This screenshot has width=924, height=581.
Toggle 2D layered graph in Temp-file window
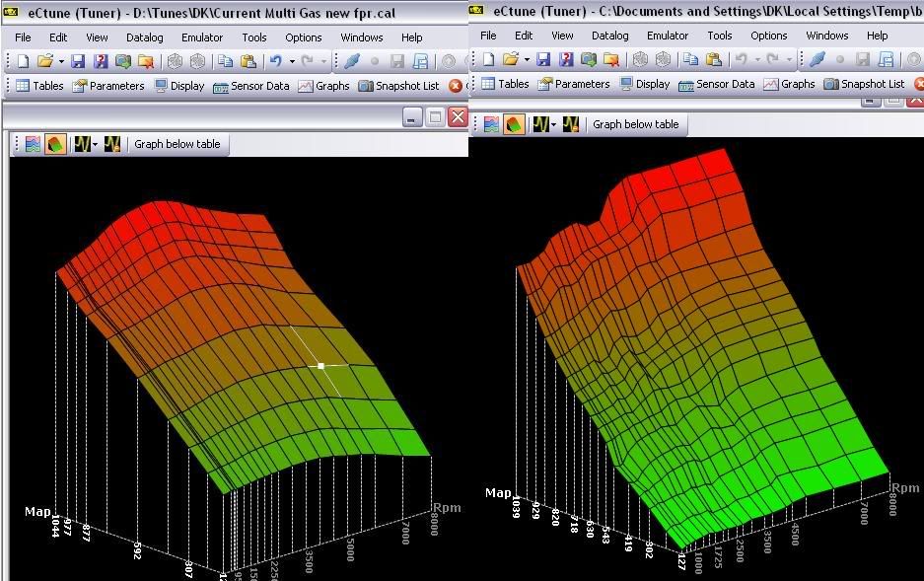(491, 124)
